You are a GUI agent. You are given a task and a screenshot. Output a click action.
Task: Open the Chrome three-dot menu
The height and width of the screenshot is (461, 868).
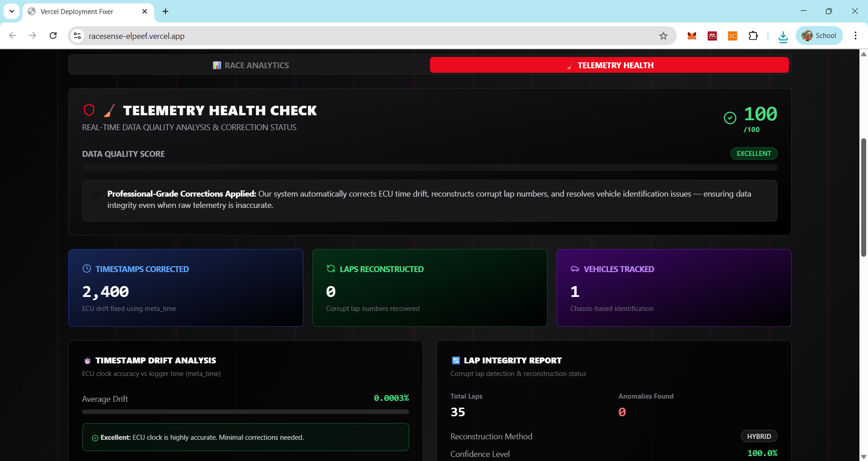coord(855,36)
